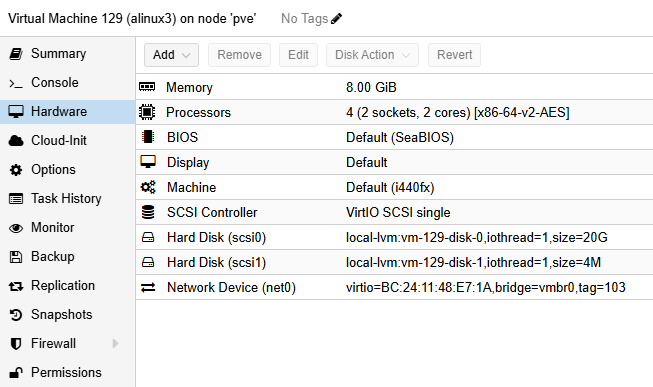Open the Add hardware dropdown

[x=171, y=55]
